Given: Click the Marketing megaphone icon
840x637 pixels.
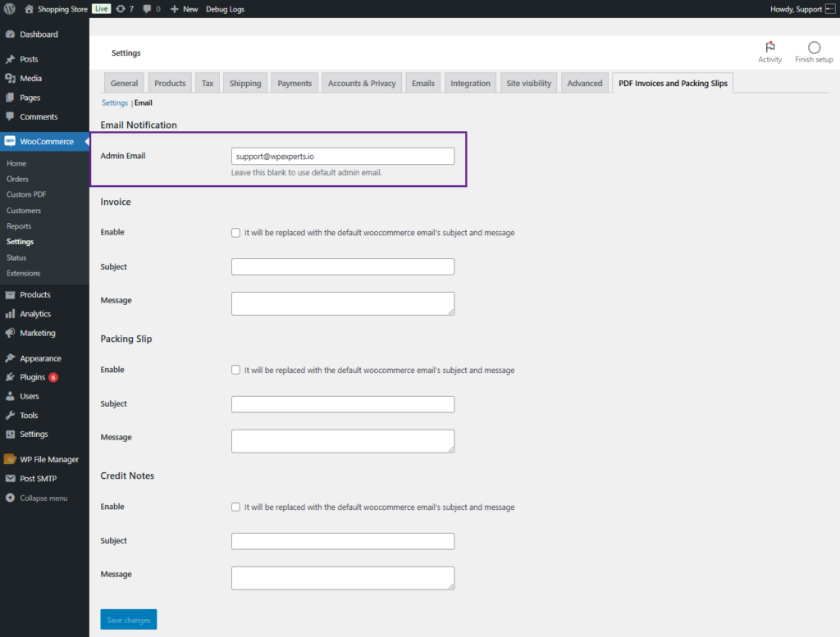Looking at the screenshot, I should [x=10, y=333].
